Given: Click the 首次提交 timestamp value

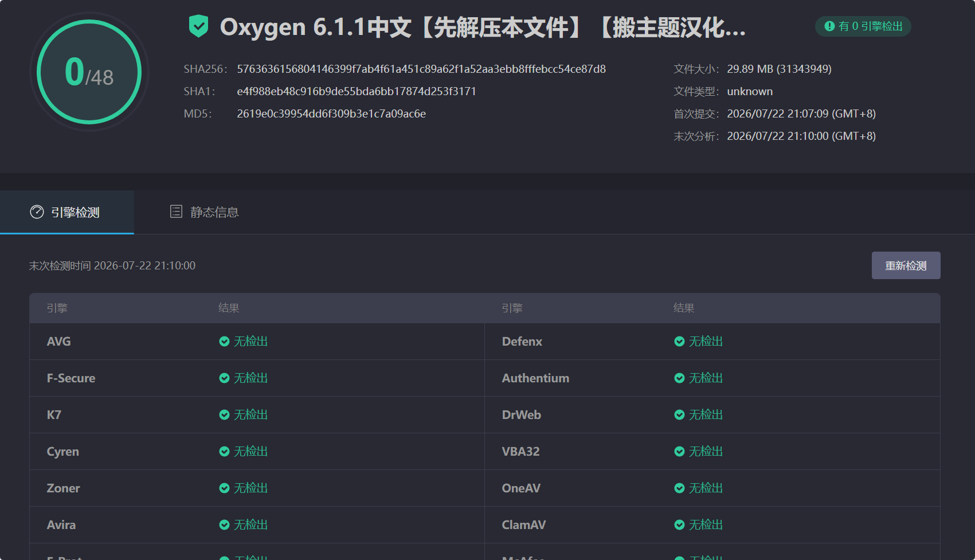Looking at the screenshot, I should click(x=801, y=113).
